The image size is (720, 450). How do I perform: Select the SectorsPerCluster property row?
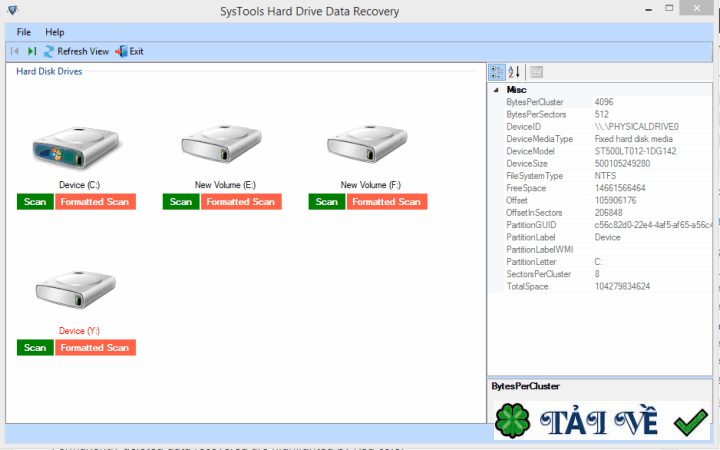coord(607,274)
